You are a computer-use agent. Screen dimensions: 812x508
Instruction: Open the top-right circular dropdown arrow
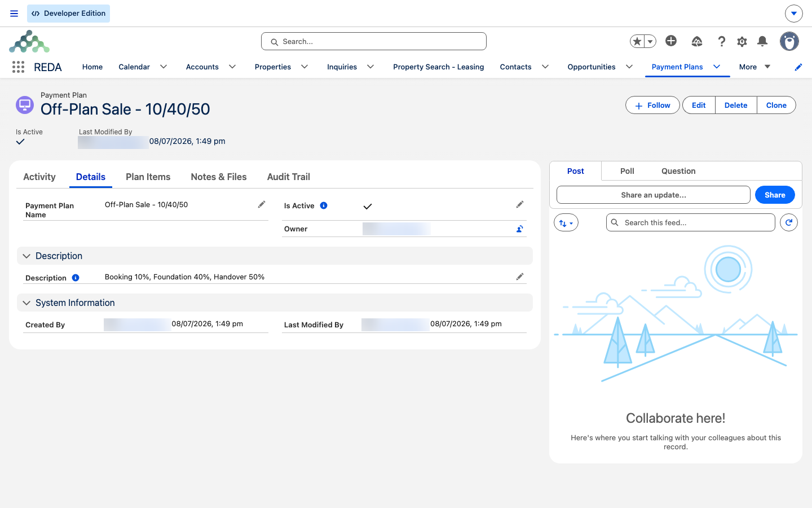click(x=794, y=13)
